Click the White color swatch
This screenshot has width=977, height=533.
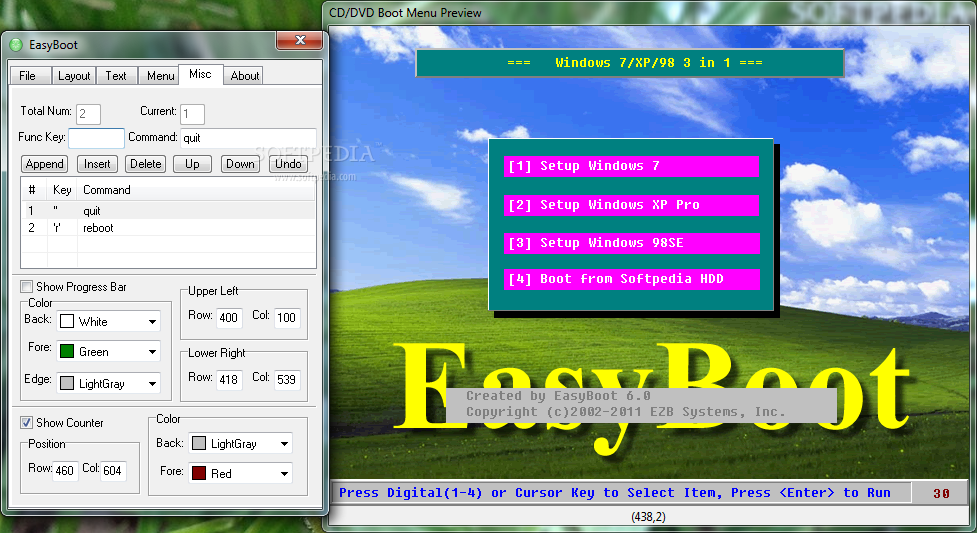[67, 322]
